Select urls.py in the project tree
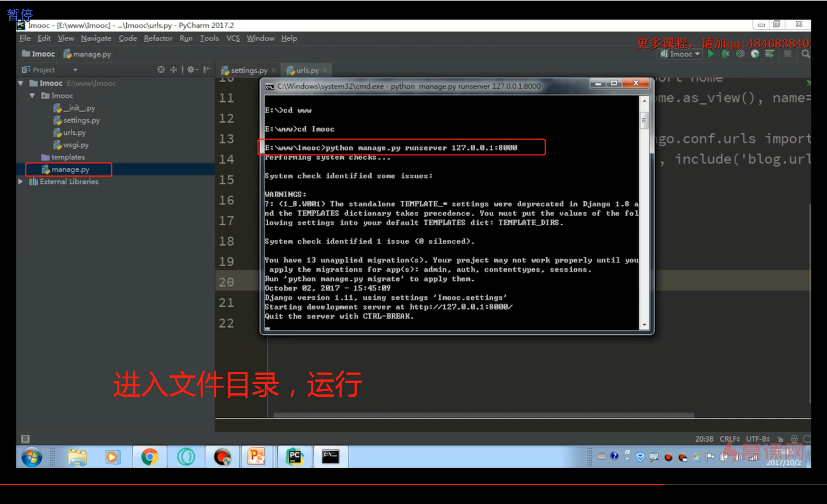Viewport: 827px width, 504px height. 69,133
